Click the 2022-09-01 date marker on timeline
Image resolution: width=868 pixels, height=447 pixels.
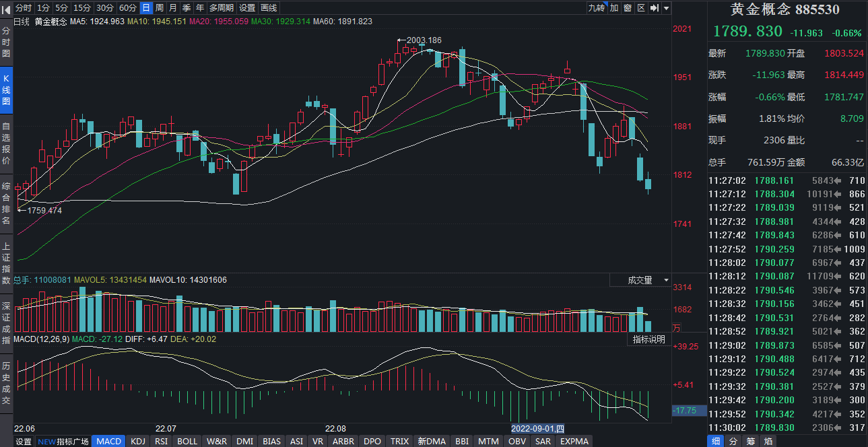pos(537,428)
